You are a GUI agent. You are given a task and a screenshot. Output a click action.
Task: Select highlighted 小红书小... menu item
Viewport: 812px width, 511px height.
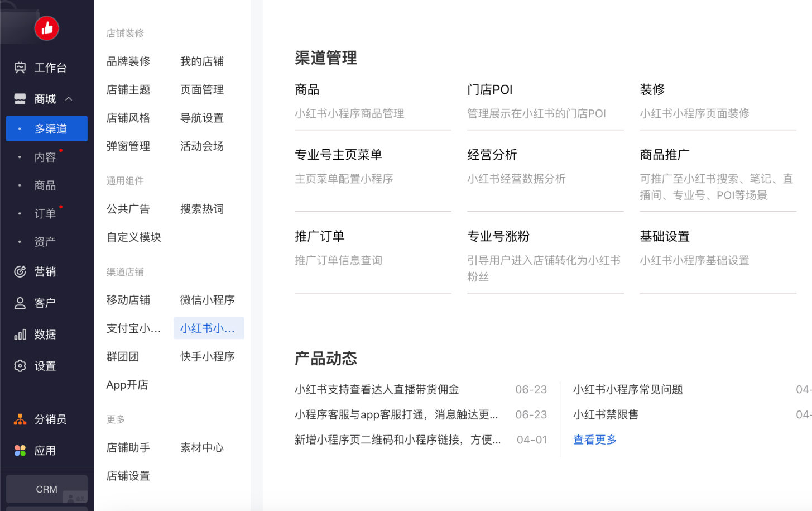pos(209,328)
